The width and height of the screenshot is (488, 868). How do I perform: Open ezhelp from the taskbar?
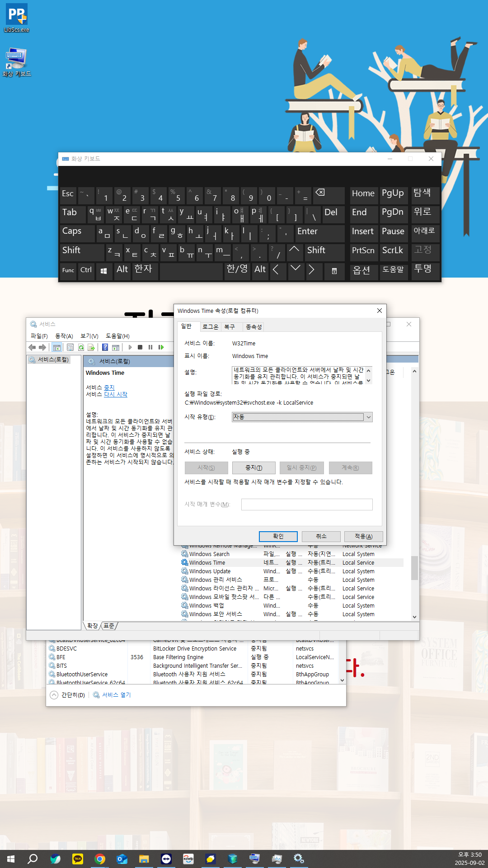pos(188,859)
